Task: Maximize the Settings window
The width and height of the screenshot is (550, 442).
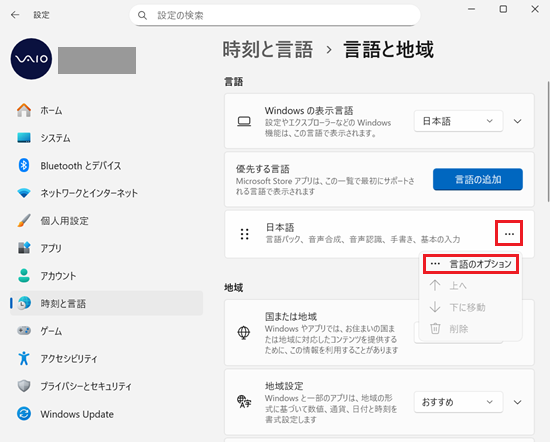Action: click(503, 9)
